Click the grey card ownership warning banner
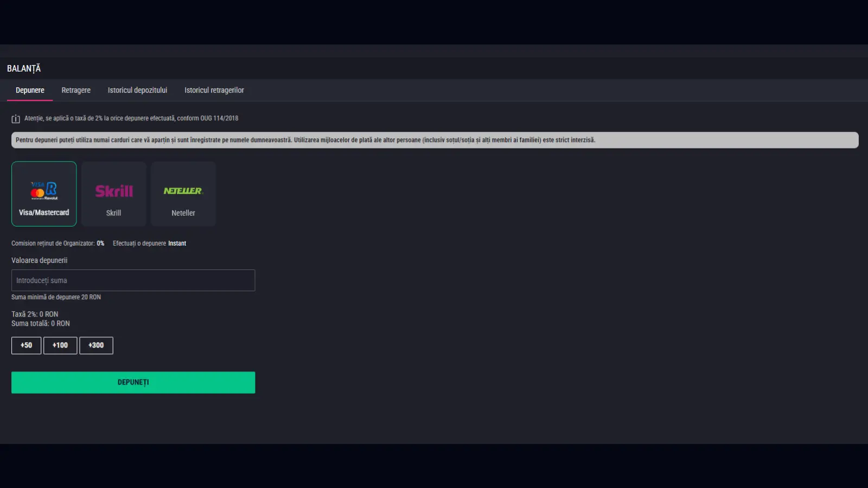 (435, 140)
